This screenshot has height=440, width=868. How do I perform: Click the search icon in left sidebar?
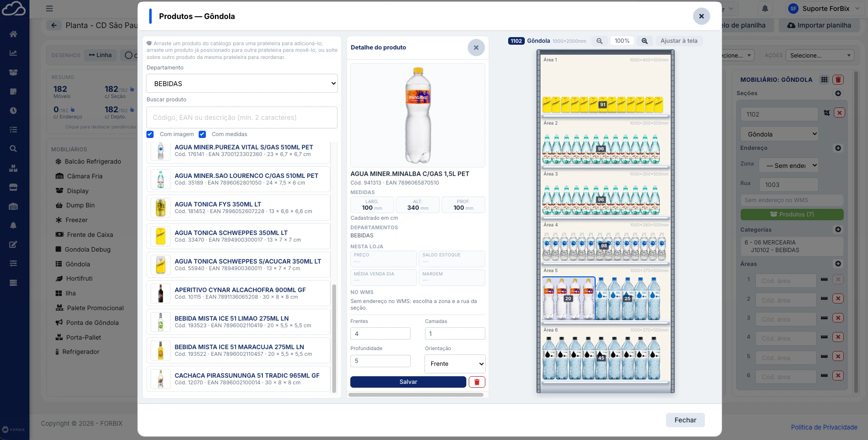(x=13, y=148)
